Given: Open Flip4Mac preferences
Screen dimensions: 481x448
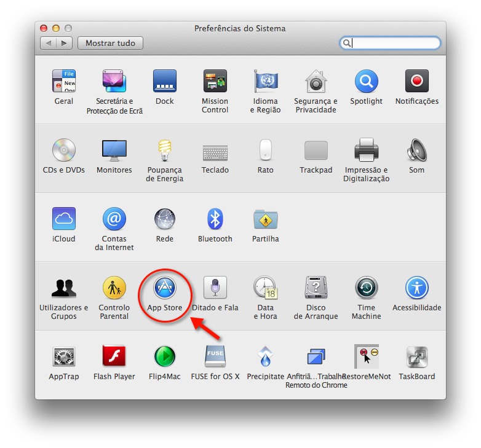Looking at the screenshot, I should pyautogui.click(x=165, y=356).
